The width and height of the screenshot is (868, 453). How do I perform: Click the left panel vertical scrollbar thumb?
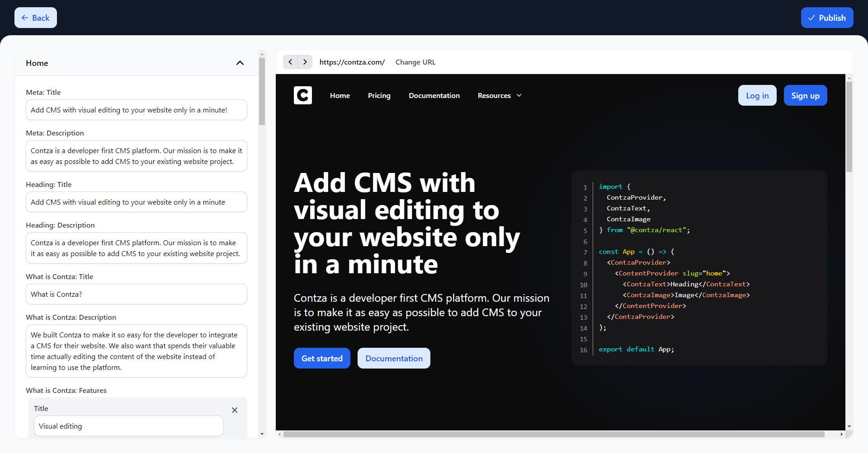[x=262, y=91]
